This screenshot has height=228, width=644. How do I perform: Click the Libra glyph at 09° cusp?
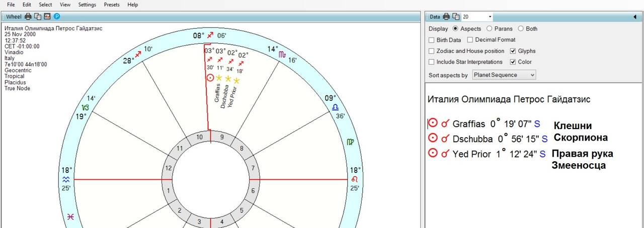click(335, 107)
